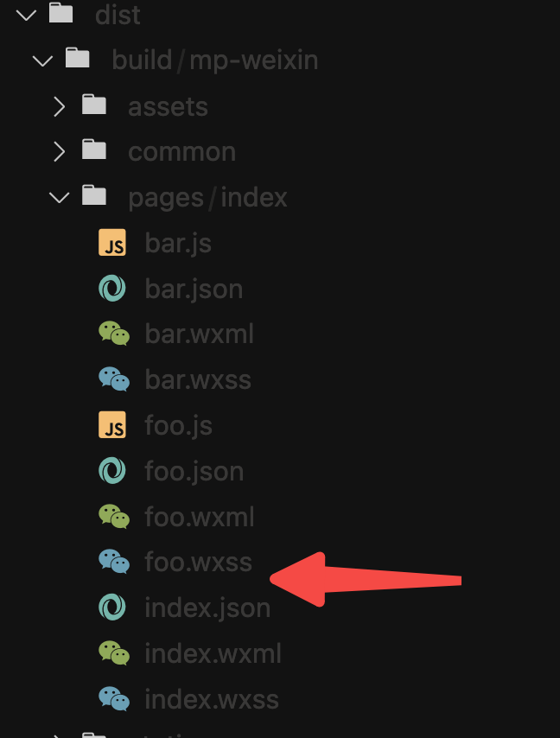Click the swirl icon beside foo.json
Viewport: 560px width, 738px height.
pos(112,470)
